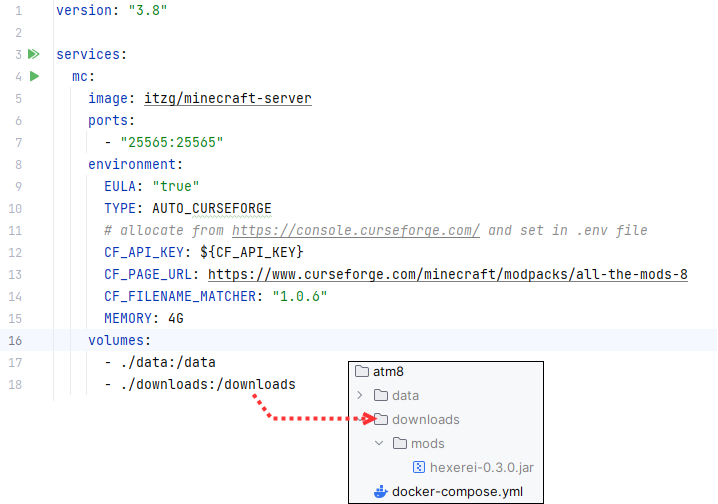Click the mods folder icon

tap(399, 443)
